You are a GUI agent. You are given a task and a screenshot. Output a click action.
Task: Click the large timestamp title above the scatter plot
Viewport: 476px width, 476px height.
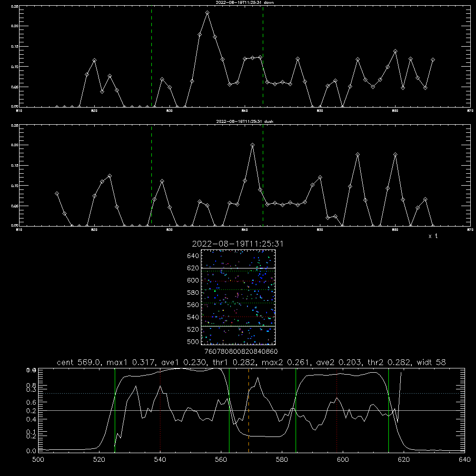click(238, 244)
